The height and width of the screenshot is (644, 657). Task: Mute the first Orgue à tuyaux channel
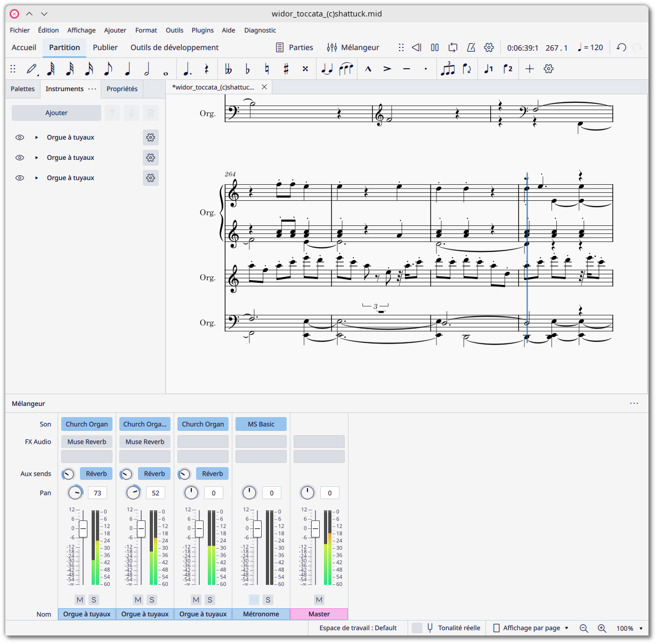click(x=80, y=600)
